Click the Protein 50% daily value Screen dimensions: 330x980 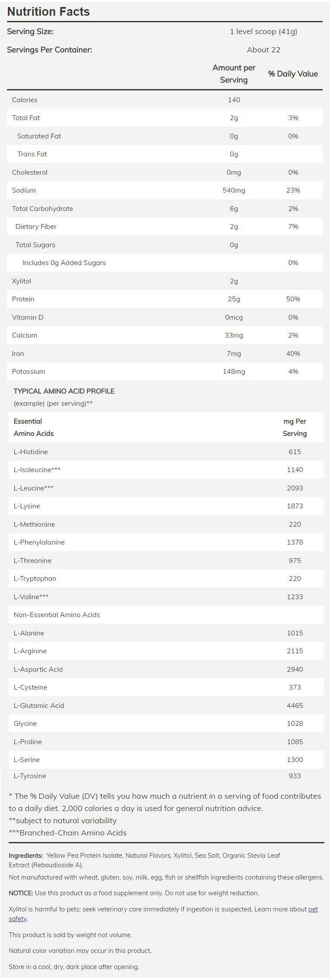(x=293, y=299)
